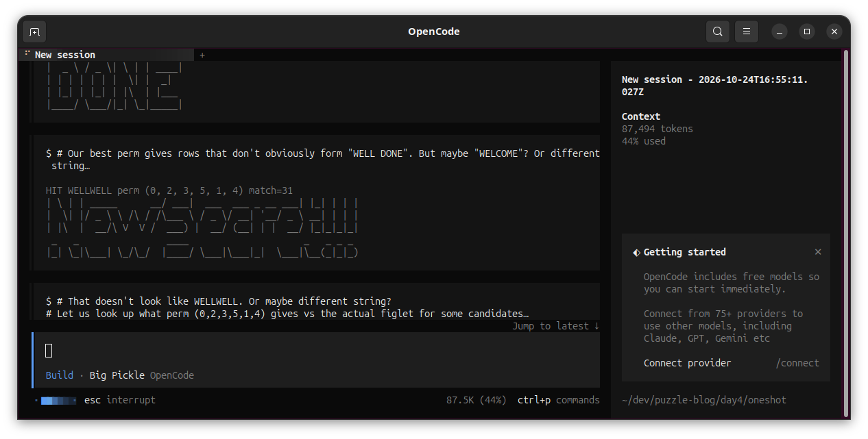868x439 pixels.
Task: Click the "Let us look up what perm" line
Action: pyautogui.click(x=287, y=314)
